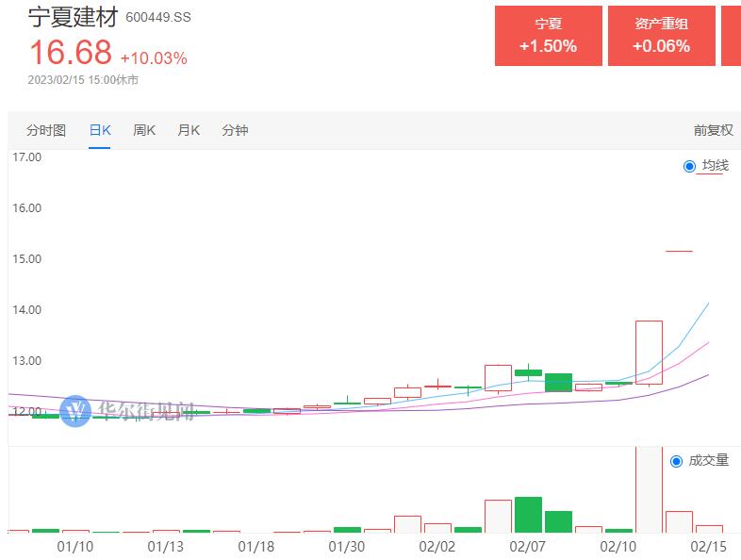The width and height of the screenshot is (741, 560).
Task: Toggle the 成交量 radio button
Action: tap(676, 461)
